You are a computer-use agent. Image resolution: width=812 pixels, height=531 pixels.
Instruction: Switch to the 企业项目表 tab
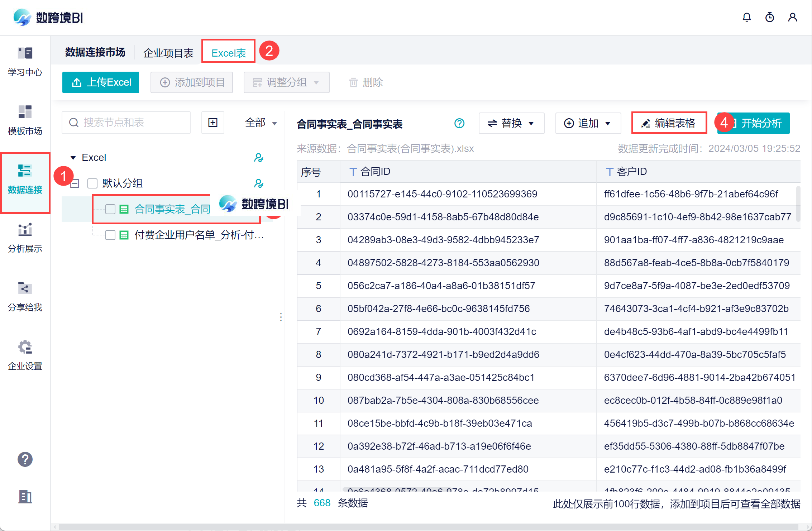[168, 53]
